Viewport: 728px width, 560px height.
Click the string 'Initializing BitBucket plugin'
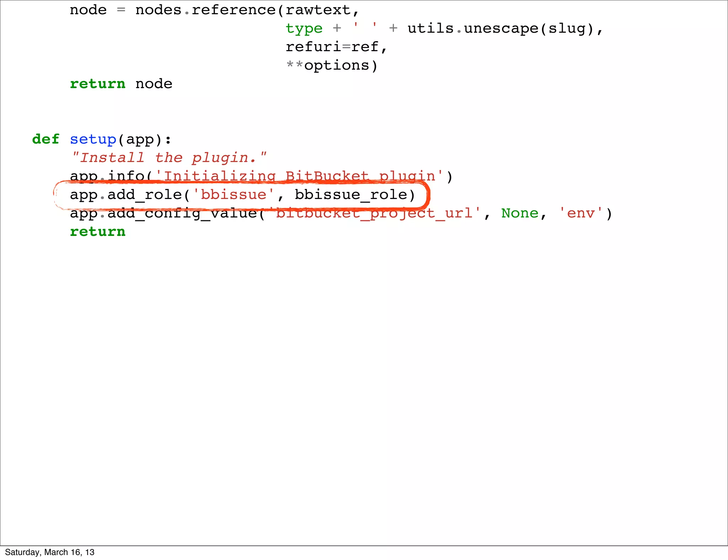(299, 177)
